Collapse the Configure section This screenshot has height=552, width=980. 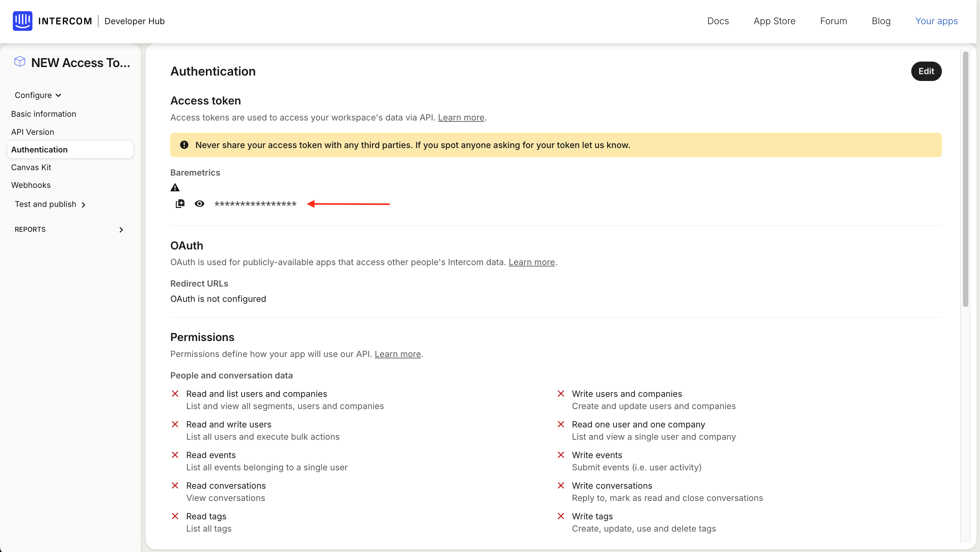[x=38, y=95]
